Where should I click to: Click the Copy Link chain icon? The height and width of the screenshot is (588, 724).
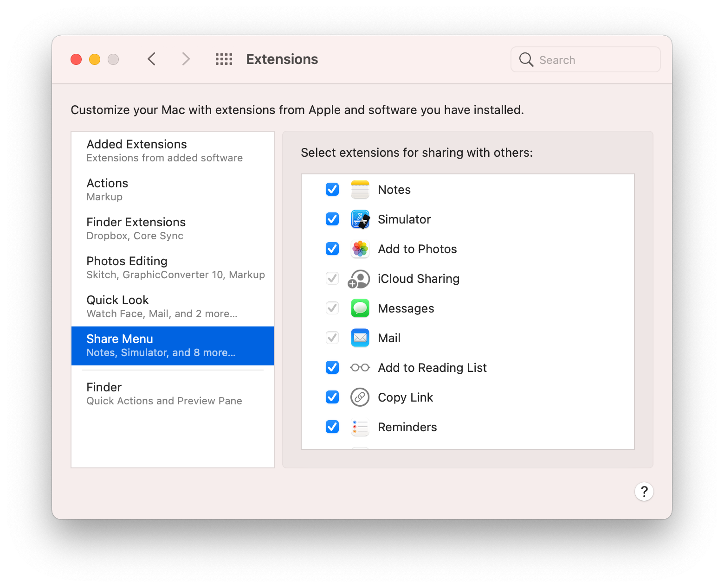(x=360, y=397)
